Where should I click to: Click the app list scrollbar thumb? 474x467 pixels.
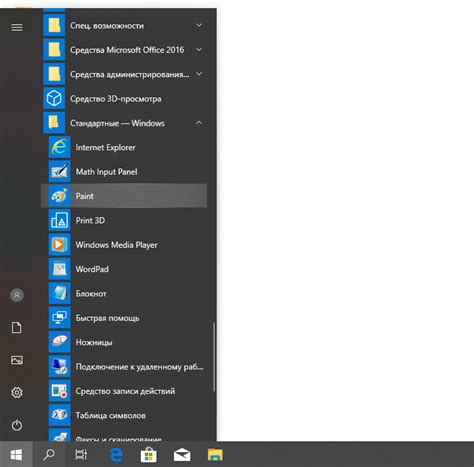coord(214,357)
